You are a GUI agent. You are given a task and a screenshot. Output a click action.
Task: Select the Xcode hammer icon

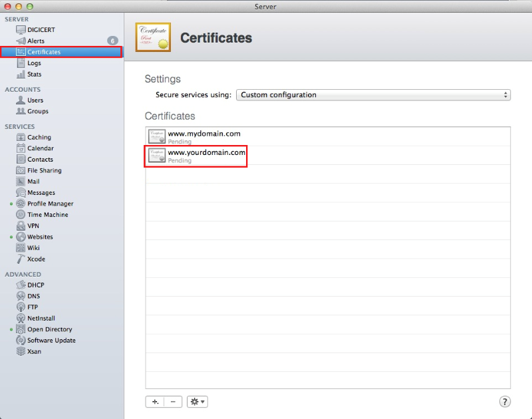[x=21, y=259]
